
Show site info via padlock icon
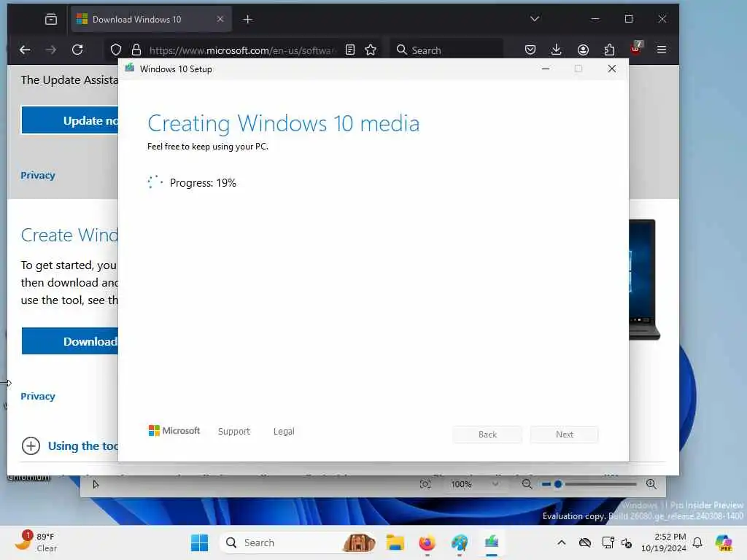pyautogui.click(x=136, y=50)
